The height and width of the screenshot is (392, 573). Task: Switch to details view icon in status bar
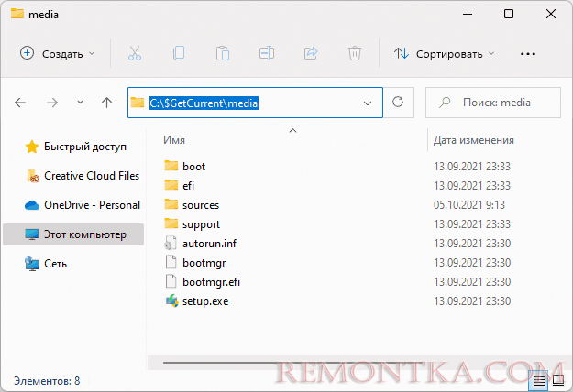coord(539,381)
